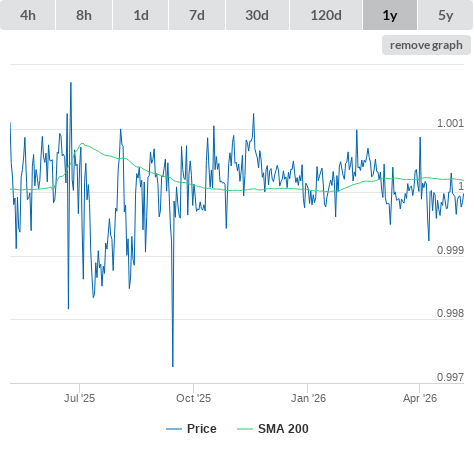474x455 pixels.
Task: Click the active 1y range tab
Action: [x=390, y=15]
